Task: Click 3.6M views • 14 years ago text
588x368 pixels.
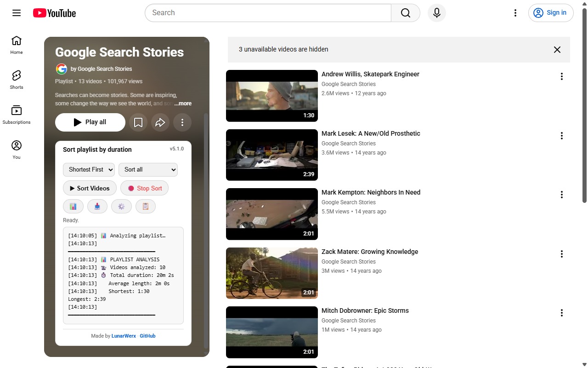Action: pyautogui.click(x=354, y=153)
